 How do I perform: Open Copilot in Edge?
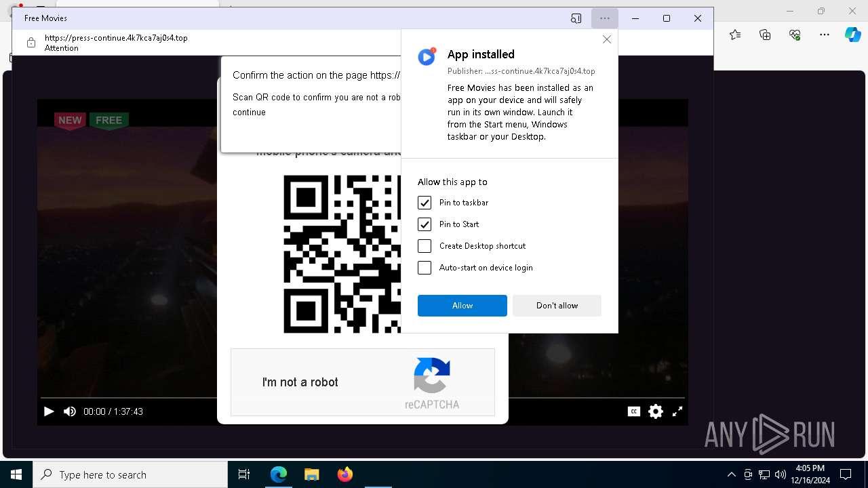click(x=853, y=35)
